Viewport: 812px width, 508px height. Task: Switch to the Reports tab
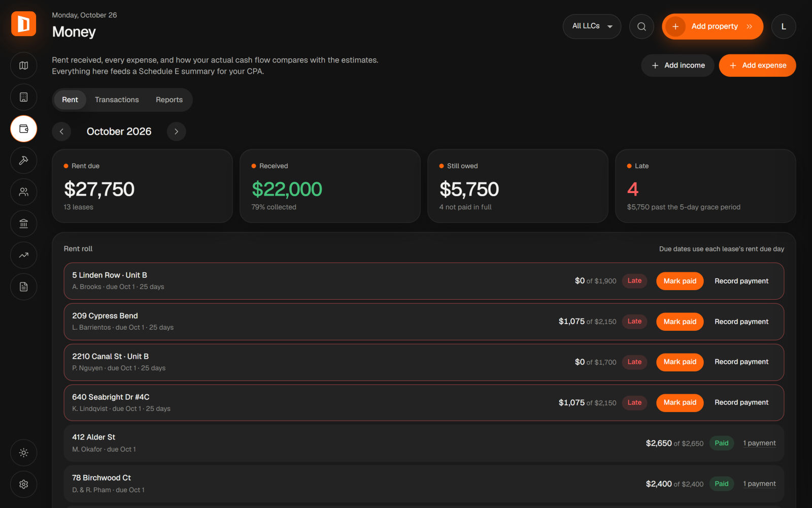click(x=169, y=100)
